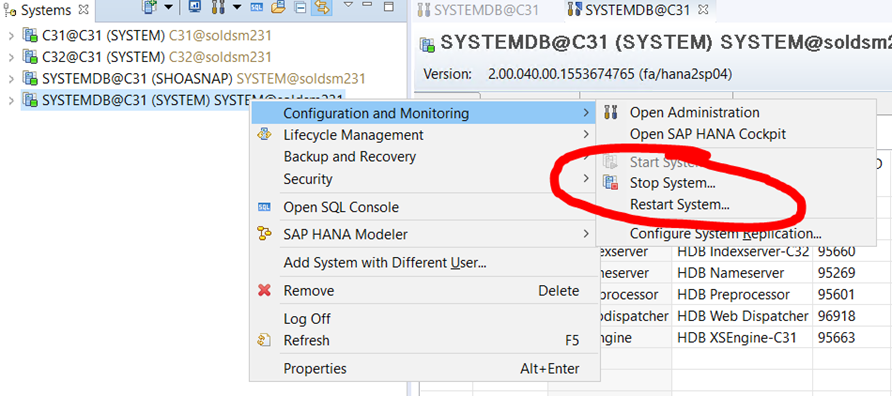
Task: Close the Systems view tab
Action: coord(83,10)
